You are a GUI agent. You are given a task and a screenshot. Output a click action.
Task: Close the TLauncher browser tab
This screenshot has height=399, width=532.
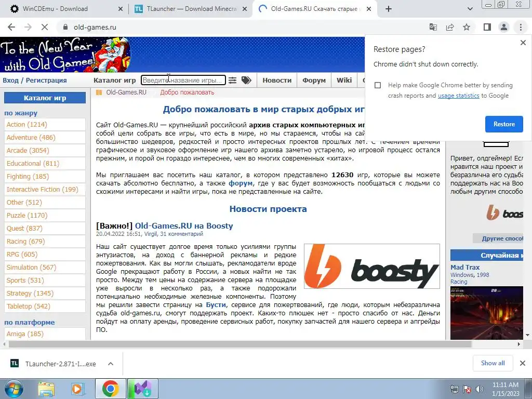coord(244,9)
